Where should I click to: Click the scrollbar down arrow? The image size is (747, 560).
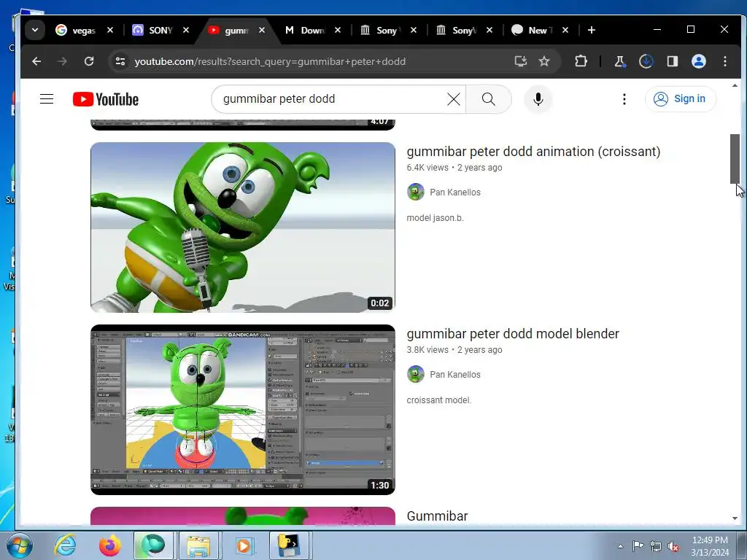[735, 518]
